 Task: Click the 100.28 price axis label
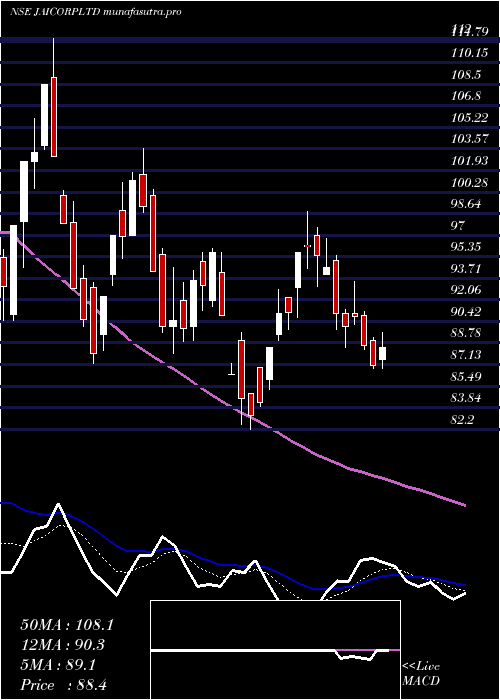pos(469,182)
